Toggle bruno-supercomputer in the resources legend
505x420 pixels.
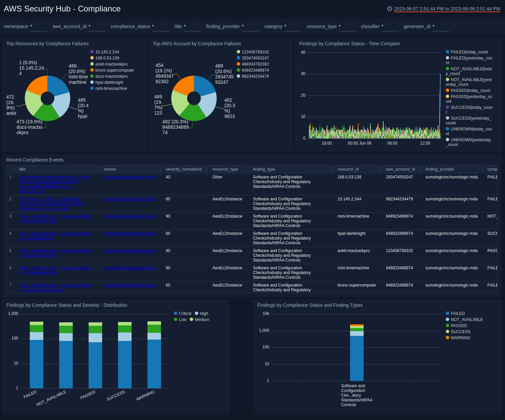click(112, 70)
